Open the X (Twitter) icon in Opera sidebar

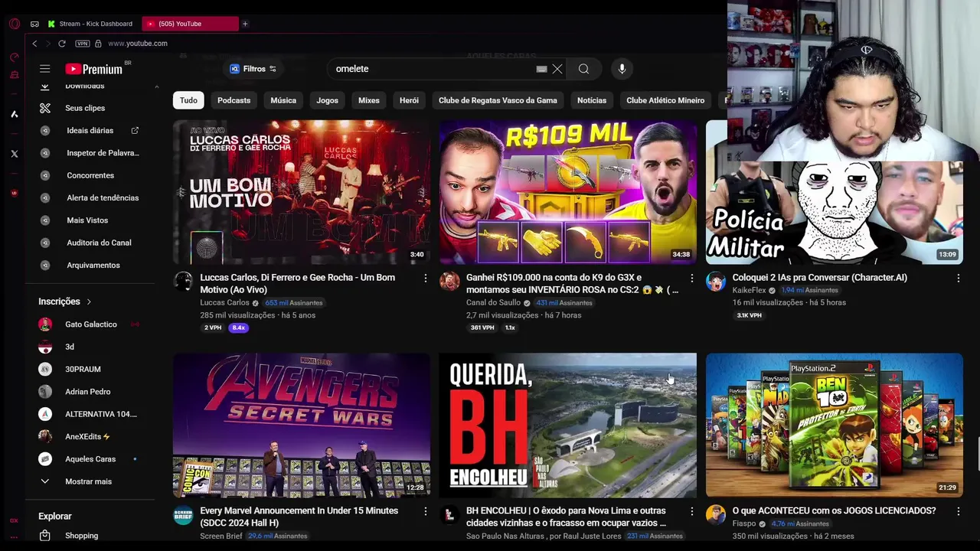[x=15, y=154]
